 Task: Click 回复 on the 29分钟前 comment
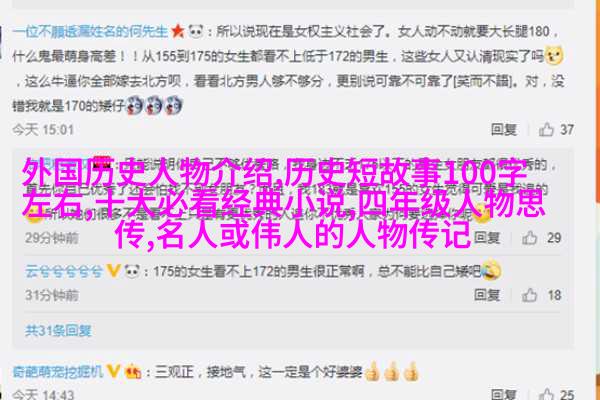coord(487,238)
